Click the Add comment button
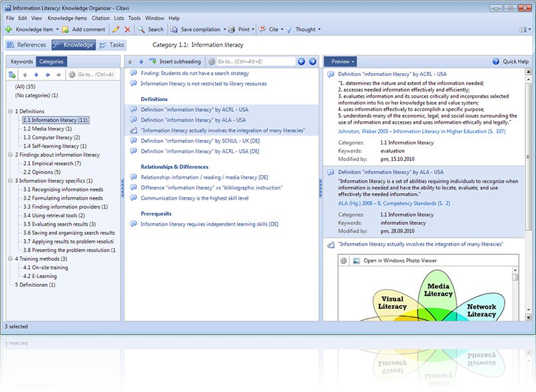The image size is (536, 392). (x=83, y=29)
